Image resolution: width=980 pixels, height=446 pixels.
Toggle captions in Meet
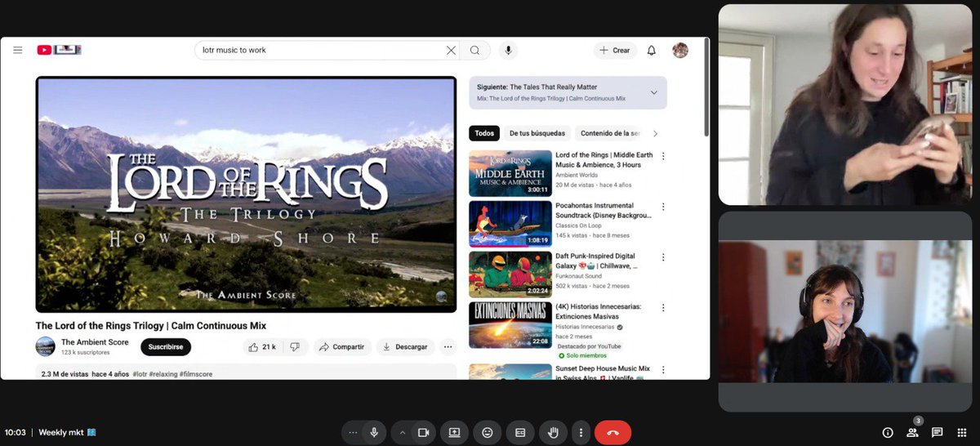click(x=520, y=432)
